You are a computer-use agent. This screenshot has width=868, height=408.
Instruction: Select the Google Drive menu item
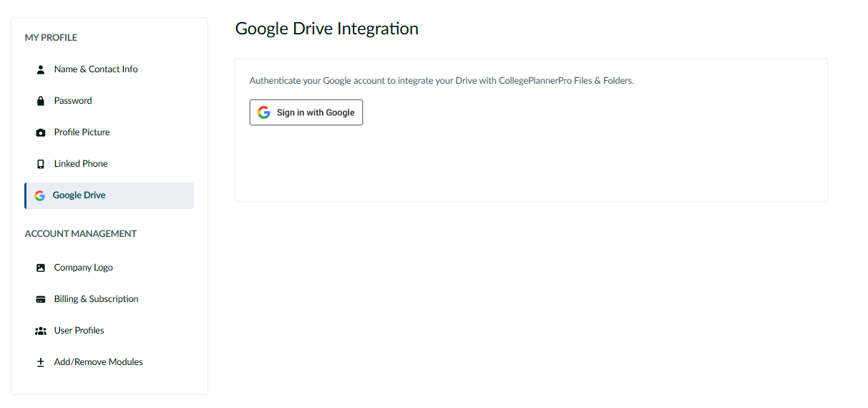pos(79,195)
